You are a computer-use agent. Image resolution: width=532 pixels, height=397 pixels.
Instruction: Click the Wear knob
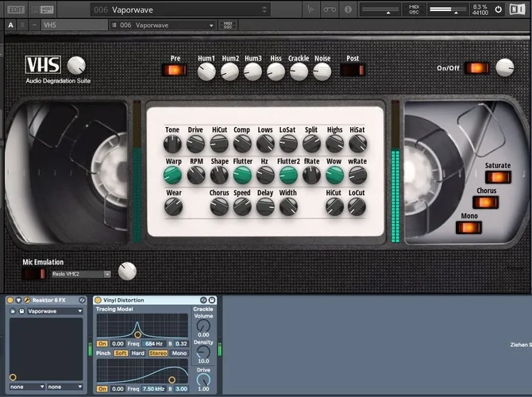[x=173, y=206]
